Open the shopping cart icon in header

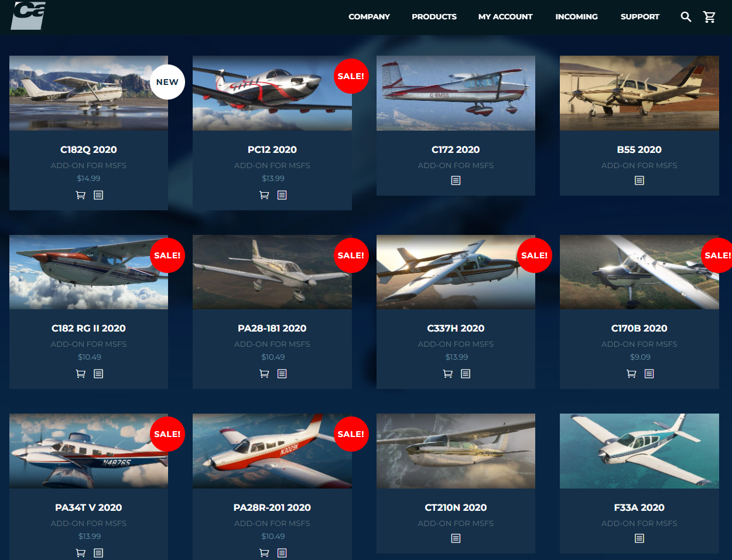tap(709, 17)
